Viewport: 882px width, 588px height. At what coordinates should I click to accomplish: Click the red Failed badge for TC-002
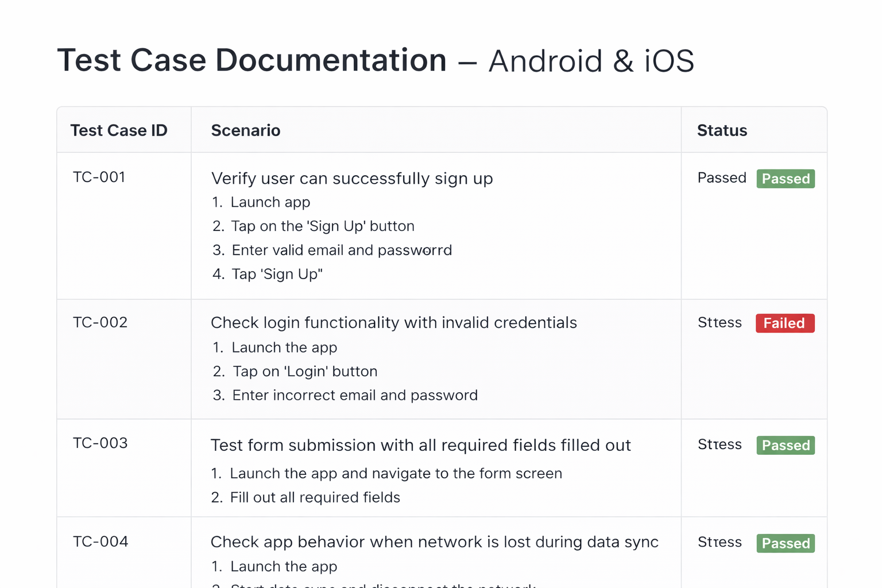coord(784,323)
